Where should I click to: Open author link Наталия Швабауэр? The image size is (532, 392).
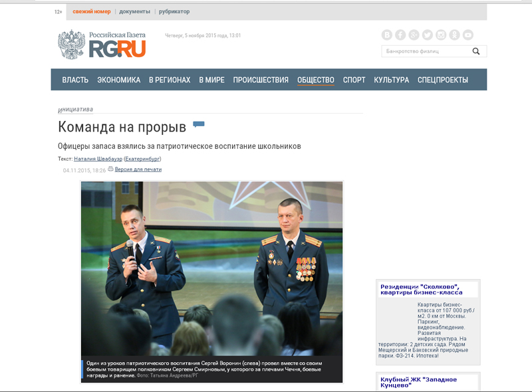98,159
